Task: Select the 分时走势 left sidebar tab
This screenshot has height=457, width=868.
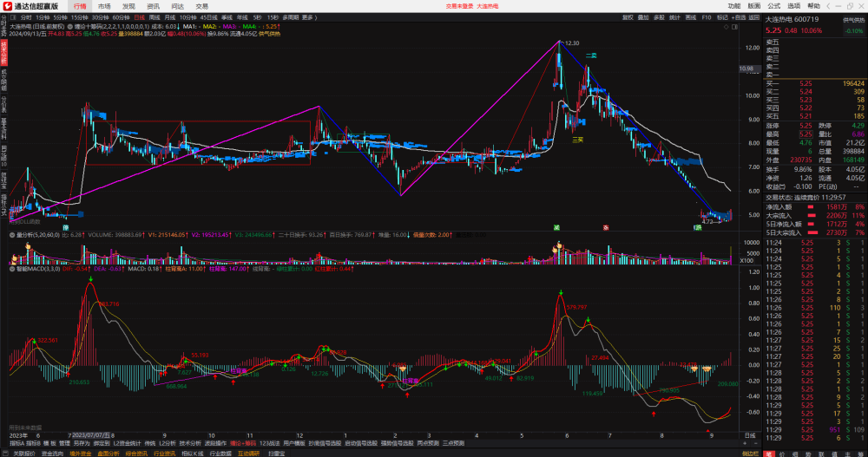Action: click(x=3, y=25)
